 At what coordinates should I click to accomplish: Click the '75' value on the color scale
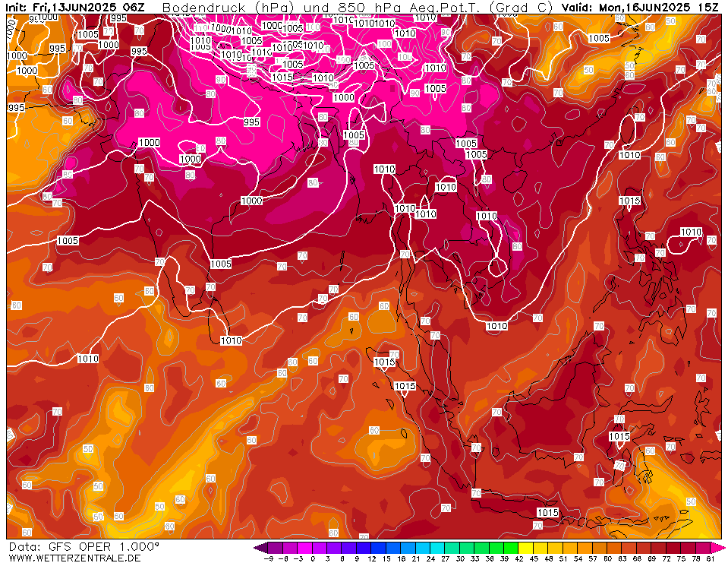[681, 558]
